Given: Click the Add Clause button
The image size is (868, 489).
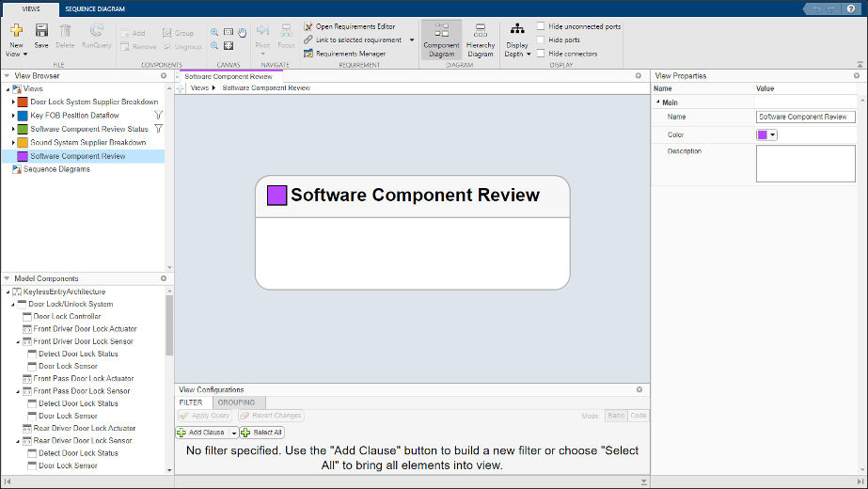Looking at the screenshot, I should pos(202,433).
